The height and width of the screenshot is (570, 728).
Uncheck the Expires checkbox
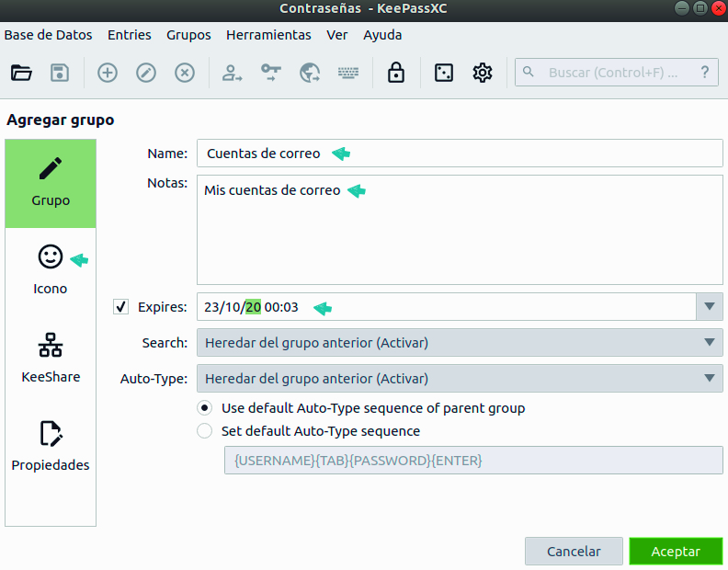pos(121,307)
